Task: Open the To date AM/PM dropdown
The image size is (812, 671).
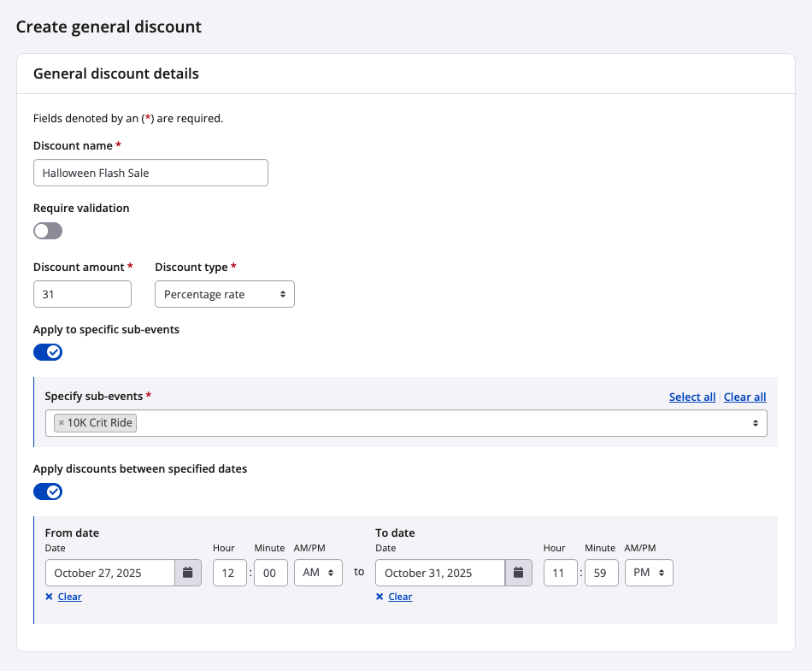Action: pos(649,573)
